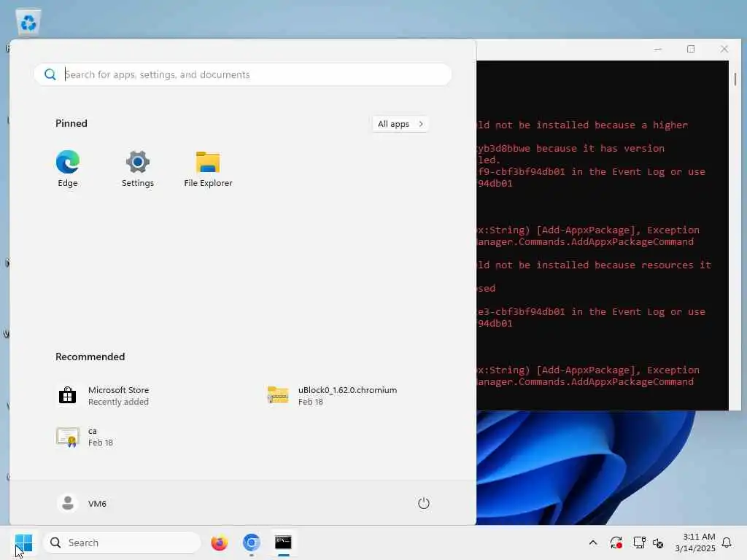Click the "Recently added" label under Microsoft Store

(118, 402)
